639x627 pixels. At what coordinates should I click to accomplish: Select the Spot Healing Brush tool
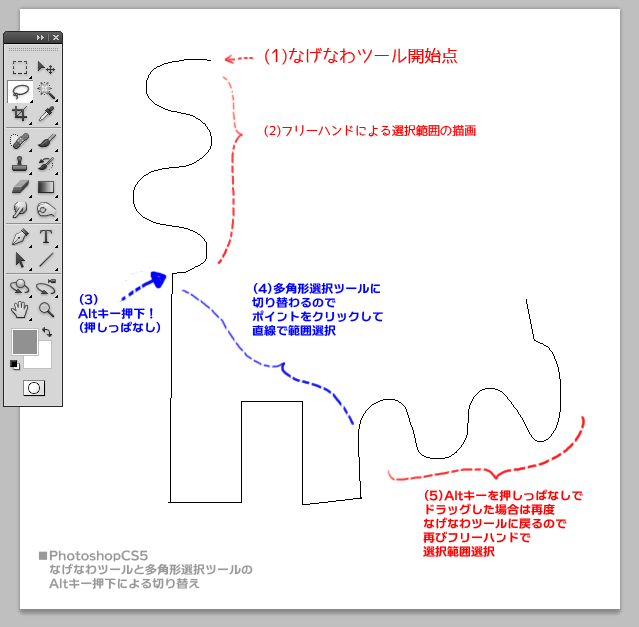[x=20, y=141]
